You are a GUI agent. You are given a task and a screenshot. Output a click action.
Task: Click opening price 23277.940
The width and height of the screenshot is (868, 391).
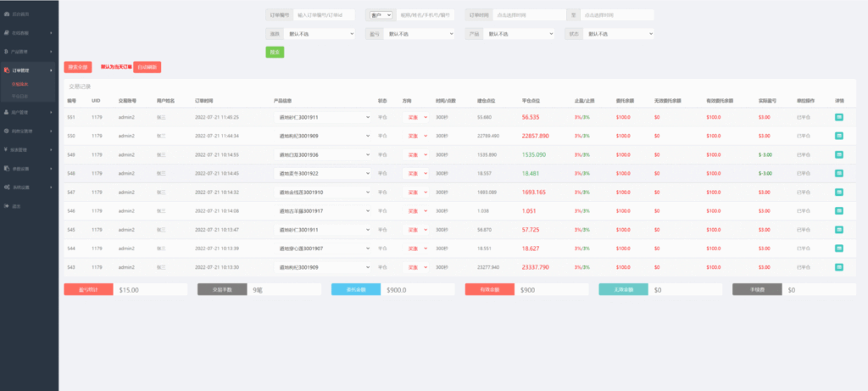click(488, 267)
